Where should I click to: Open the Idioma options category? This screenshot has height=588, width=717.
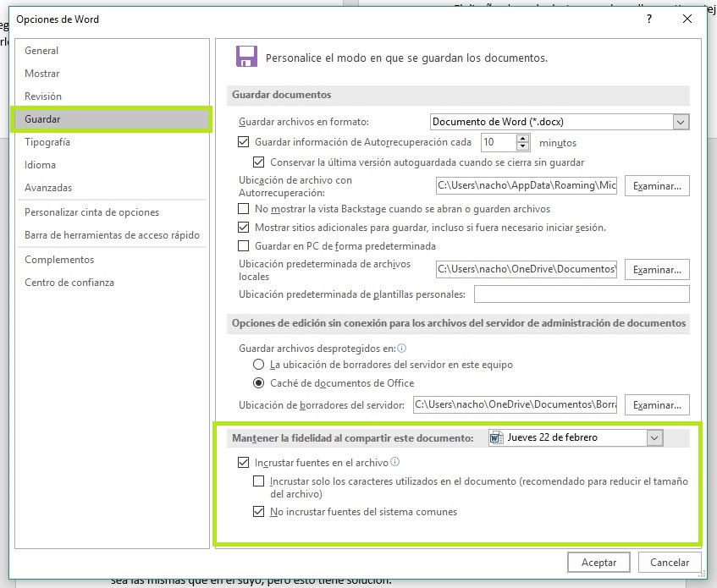(112, 165)
